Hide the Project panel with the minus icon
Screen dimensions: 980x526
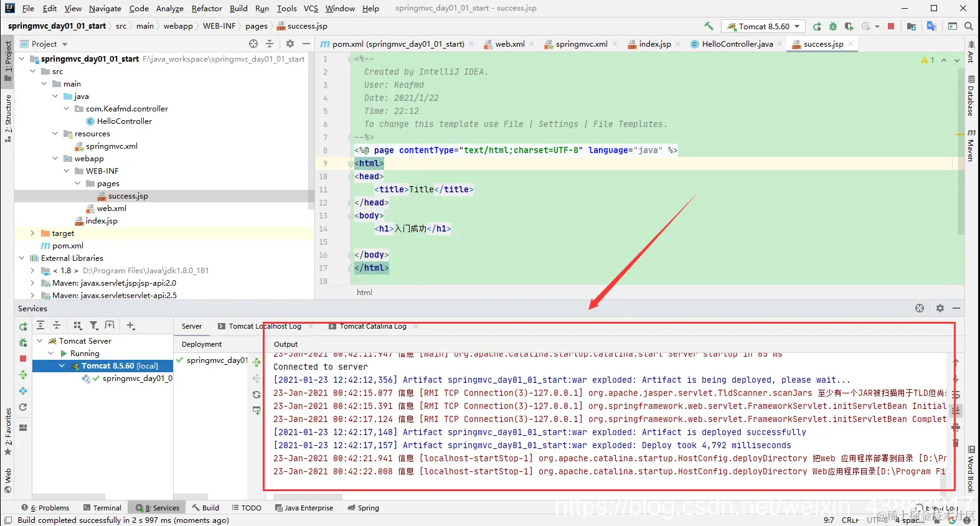tap(306, 44)
